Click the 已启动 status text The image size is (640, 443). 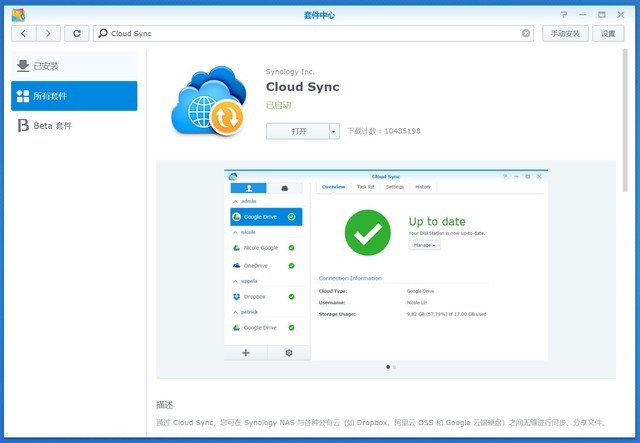coord(278,105)
